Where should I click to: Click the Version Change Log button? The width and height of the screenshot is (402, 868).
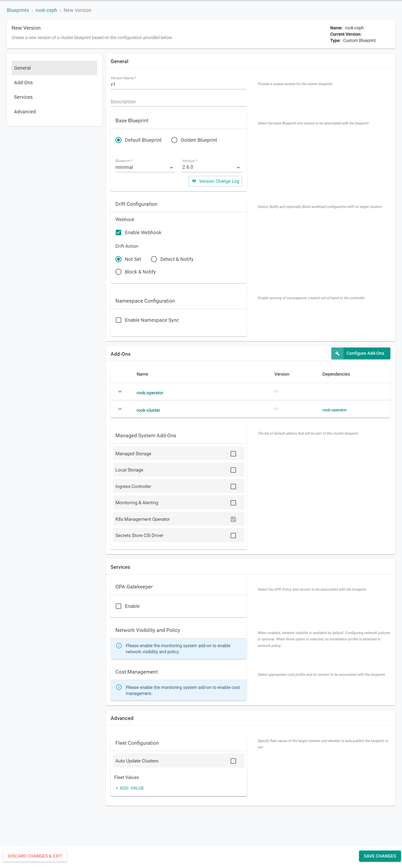click(x=215, y=181)
